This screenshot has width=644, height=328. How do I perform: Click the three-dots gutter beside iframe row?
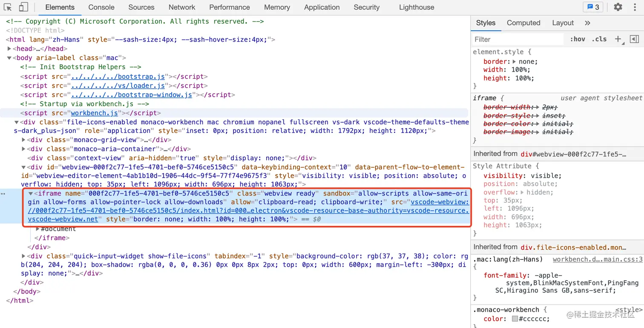(3, 193)
